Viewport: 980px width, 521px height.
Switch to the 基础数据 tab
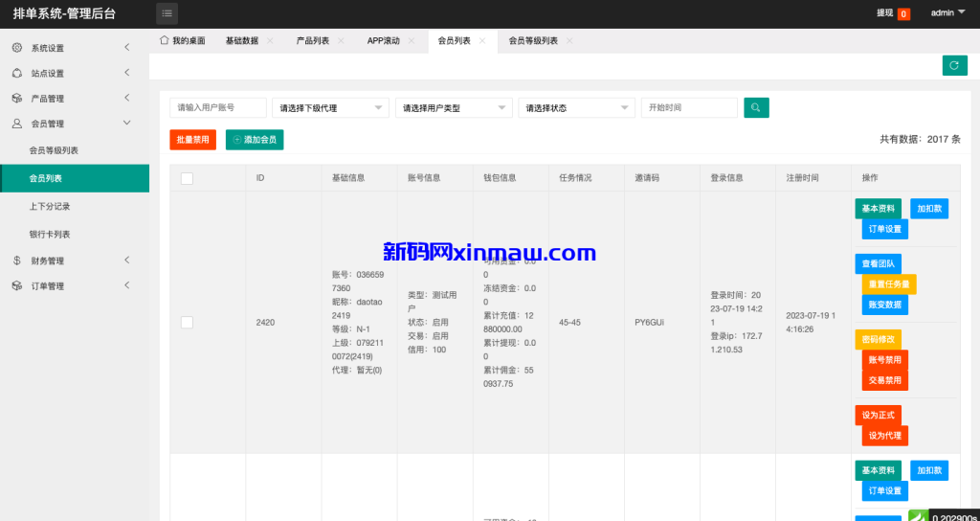tap(242, 40)
